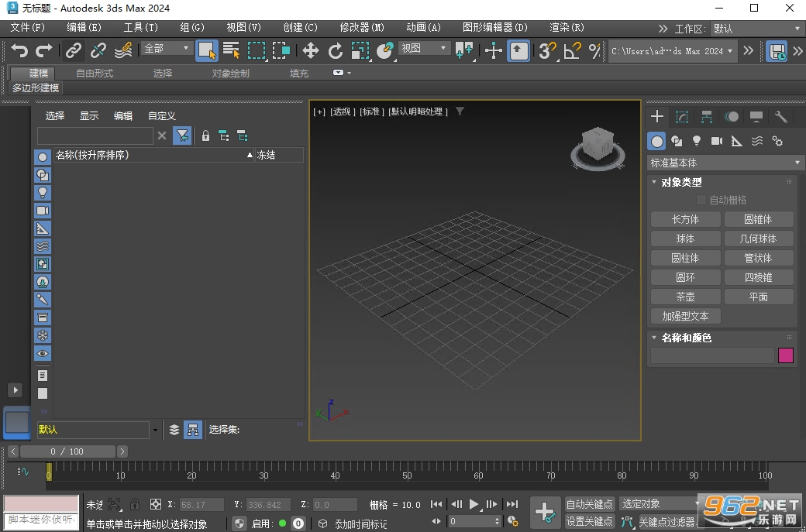Click Bind to Space Warp icon

(123, 50)
